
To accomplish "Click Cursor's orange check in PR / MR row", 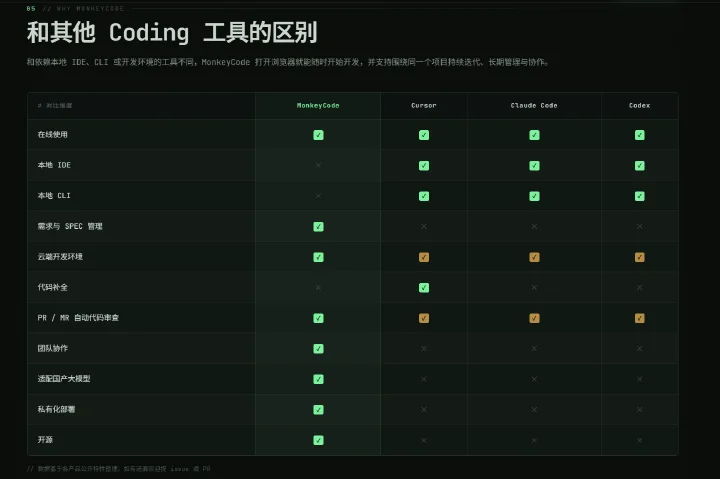I will 424,318.
